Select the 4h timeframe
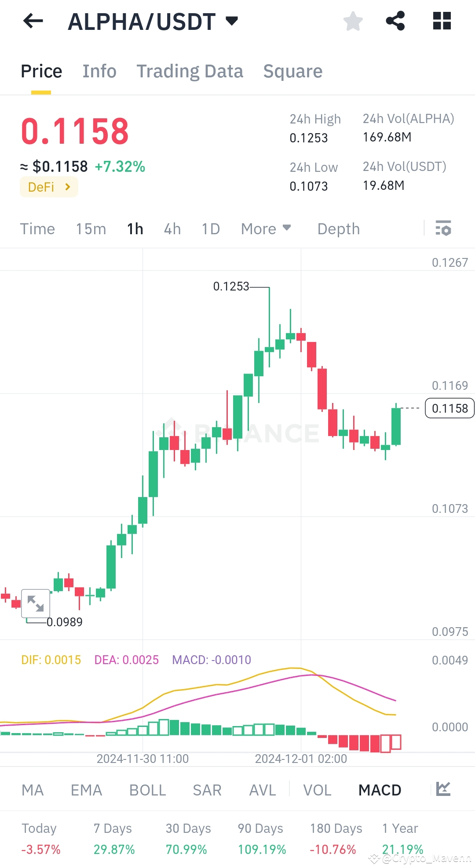This screenshot has width=475, height=868. click(172, 229)
